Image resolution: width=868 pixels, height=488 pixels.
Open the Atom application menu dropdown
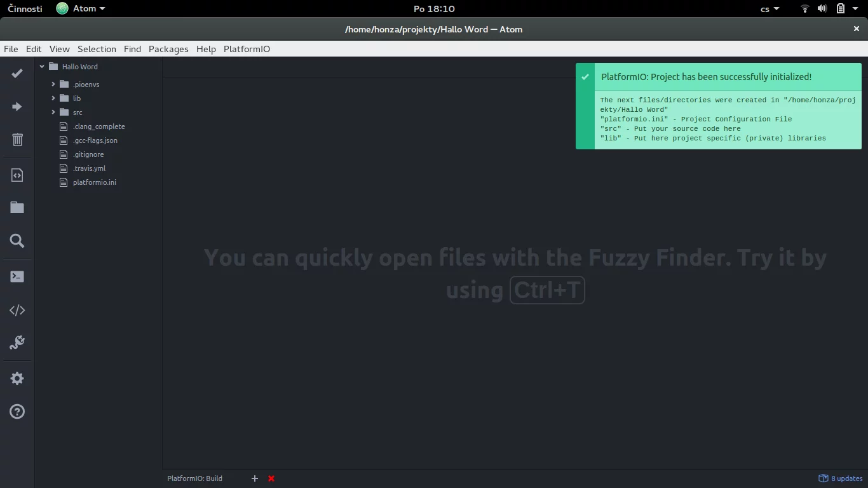coord(81,9)
